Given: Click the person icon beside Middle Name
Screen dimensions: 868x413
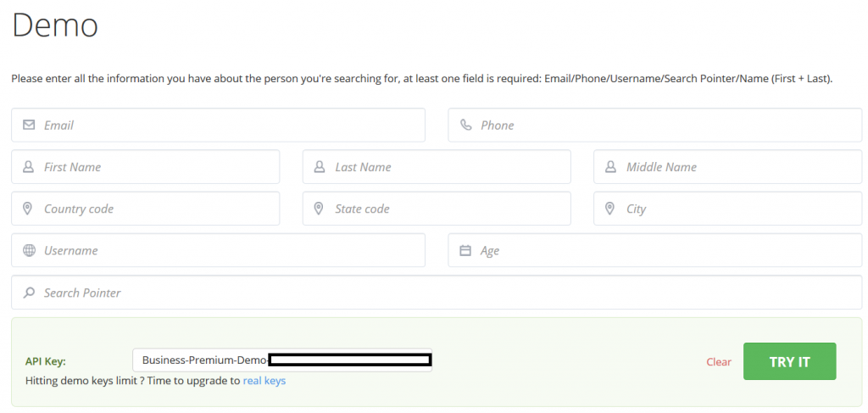Looking at the screenshot, I should click(x=610, y=167).
